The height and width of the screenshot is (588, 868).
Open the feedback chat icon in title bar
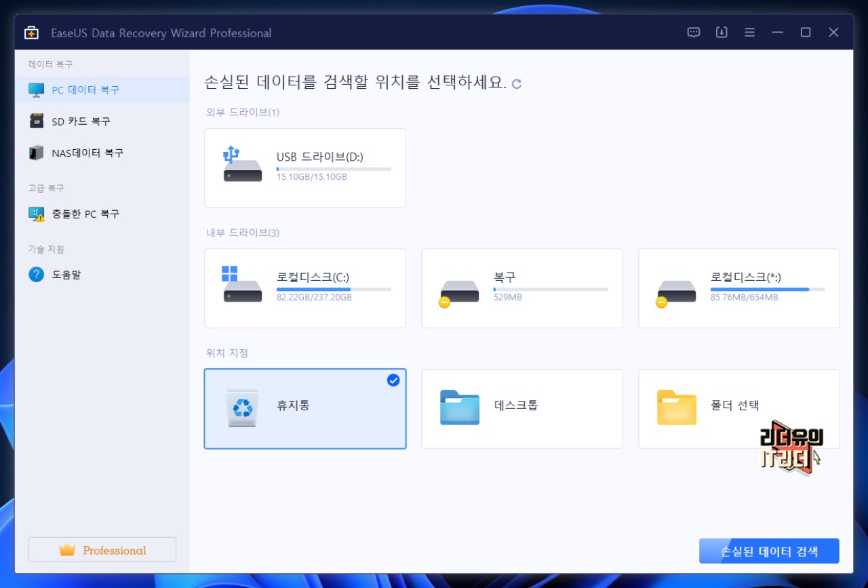[x=693, y=33]
